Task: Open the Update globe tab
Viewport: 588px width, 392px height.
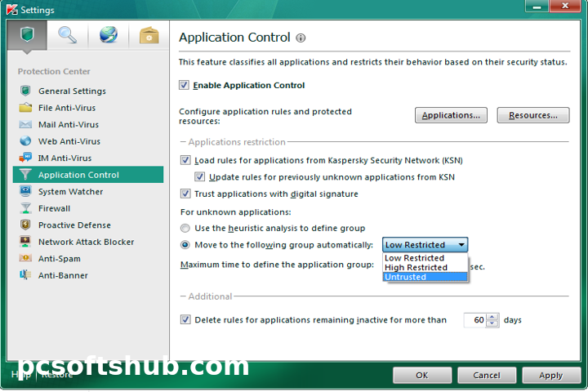Action: pyautogui.click(x=109, y=35)
